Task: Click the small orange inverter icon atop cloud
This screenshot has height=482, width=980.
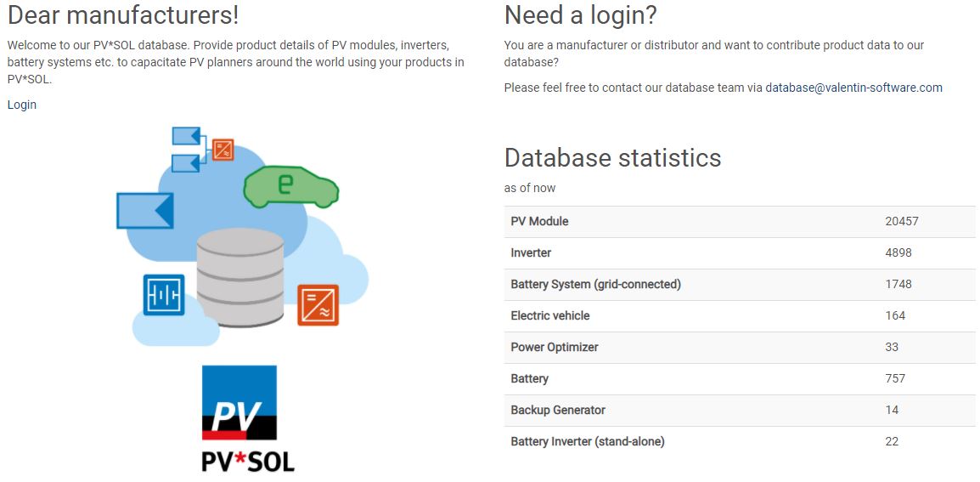Action: tap(222, 150)
